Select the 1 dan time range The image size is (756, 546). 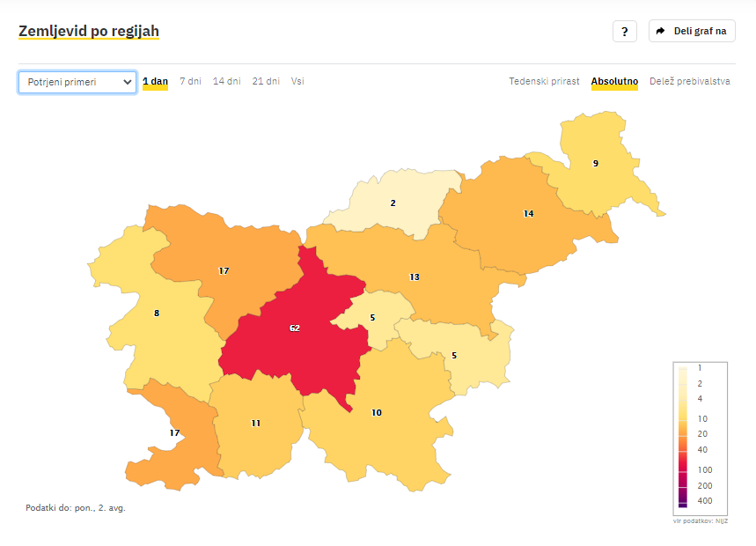(155, 82)
